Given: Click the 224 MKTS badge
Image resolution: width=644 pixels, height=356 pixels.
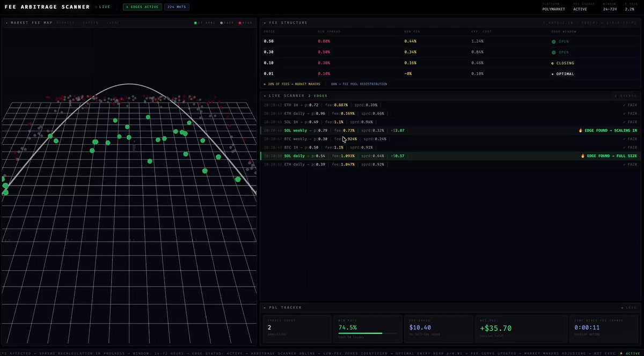Looking at the screenshot, I should 175,7.
